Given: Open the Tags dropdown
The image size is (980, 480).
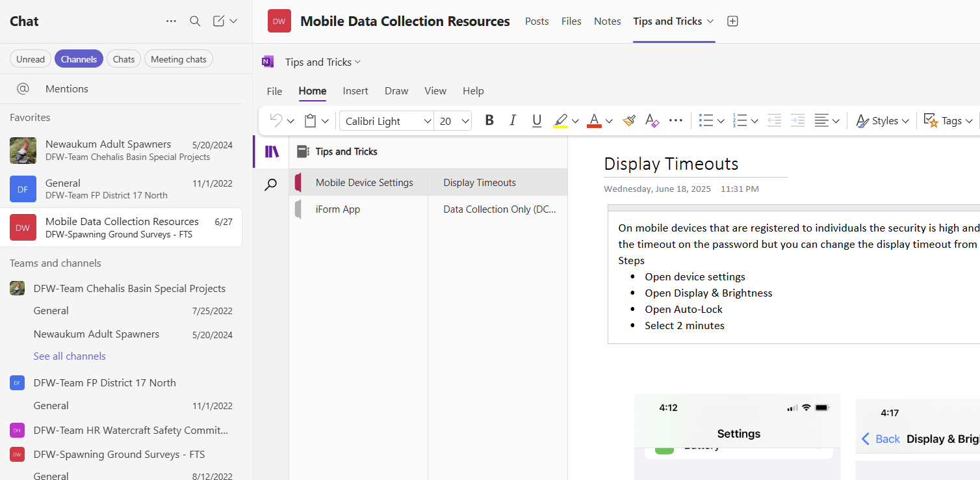Looking at the screenshot, I should click(948, 121).
